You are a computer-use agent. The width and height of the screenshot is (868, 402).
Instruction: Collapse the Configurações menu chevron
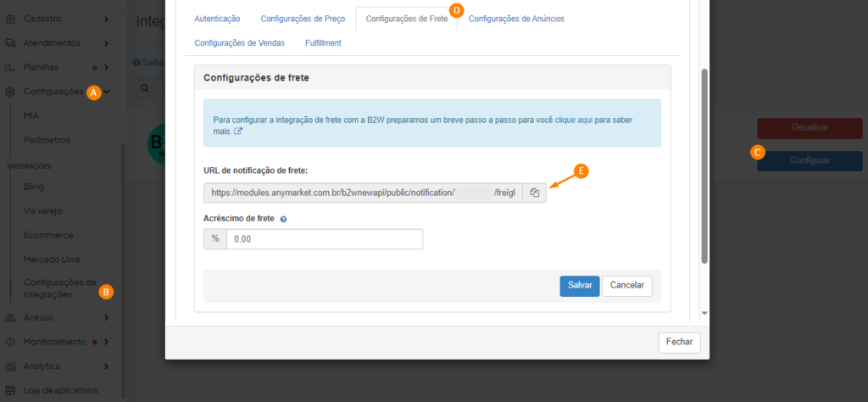tap(108, 92)
